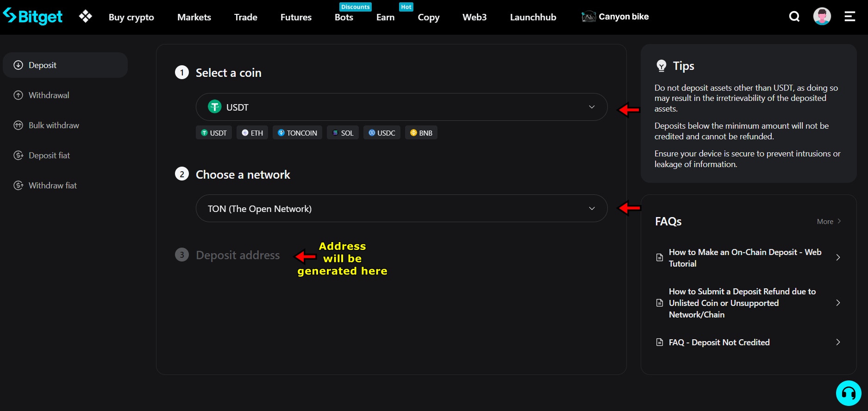Select the USDC quick coin chip
The image size is (868, 411).
point(382,133)
